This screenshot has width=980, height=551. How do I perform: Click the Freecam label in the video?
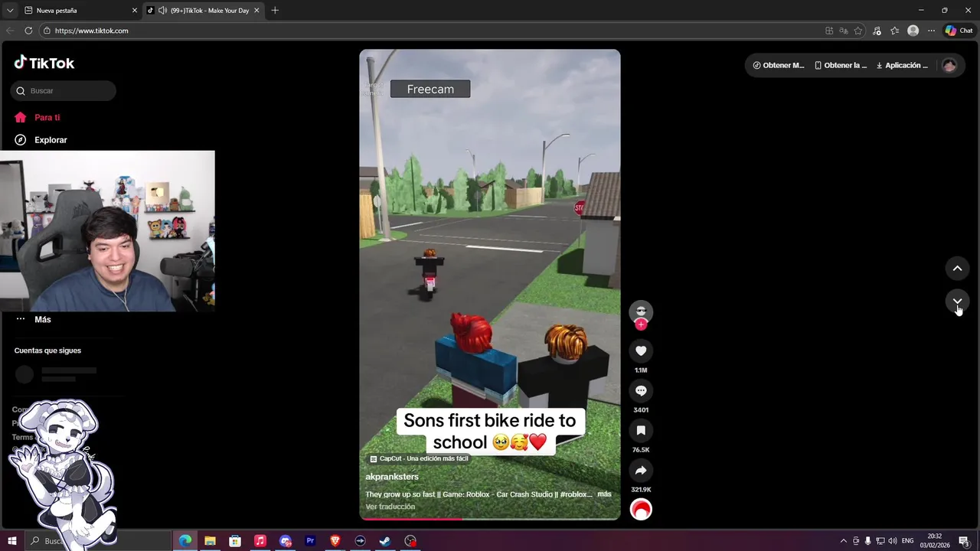click(x=430, y=90)
